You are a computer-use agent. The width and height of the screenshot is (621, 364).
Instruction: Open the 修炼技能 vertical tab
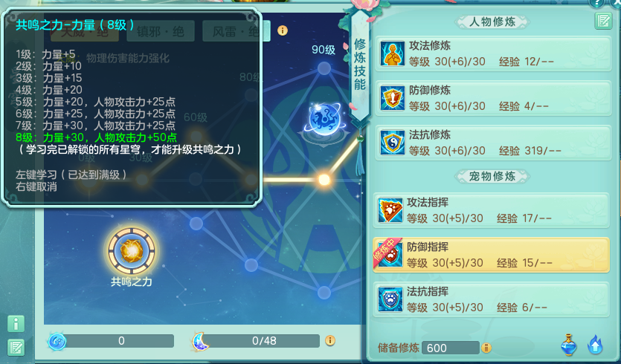(360, 65)
